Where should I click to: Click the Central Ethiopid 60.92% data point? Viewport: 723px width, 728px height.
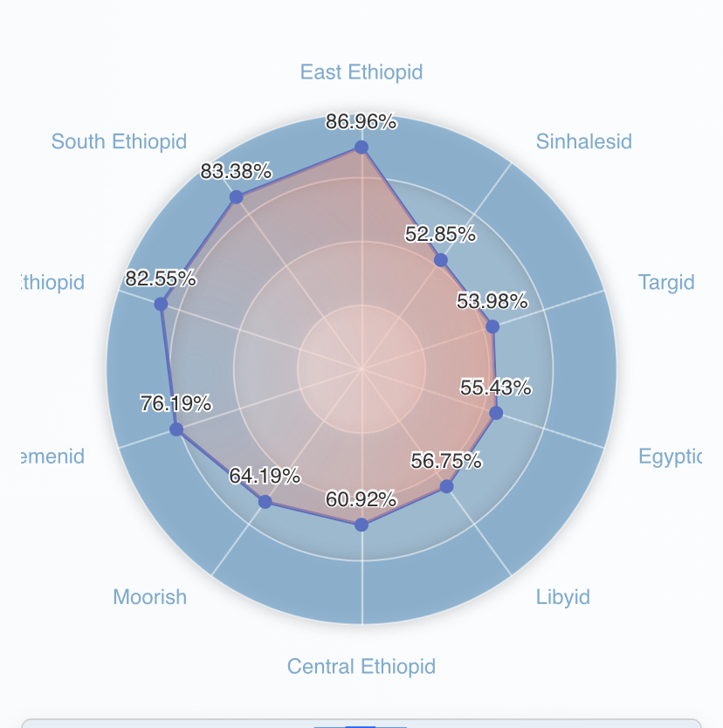[x=361, y=525]
